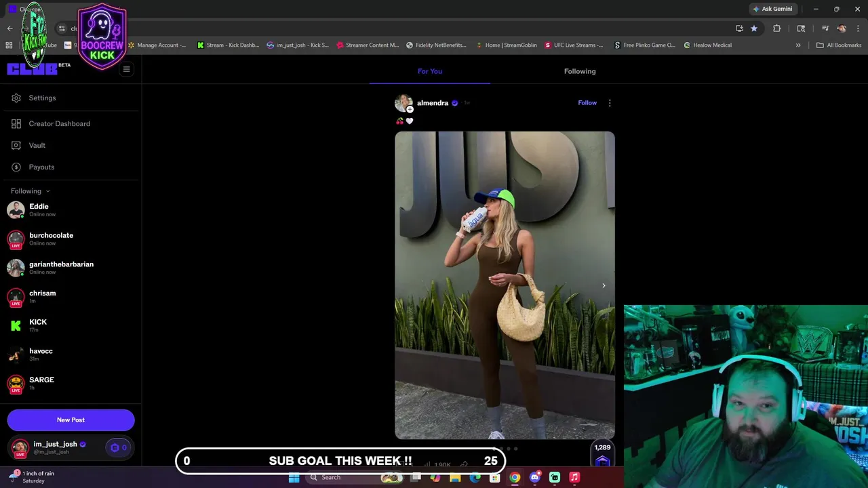Open im_just_josh - Kick bookmark

[x=298, y=45]
